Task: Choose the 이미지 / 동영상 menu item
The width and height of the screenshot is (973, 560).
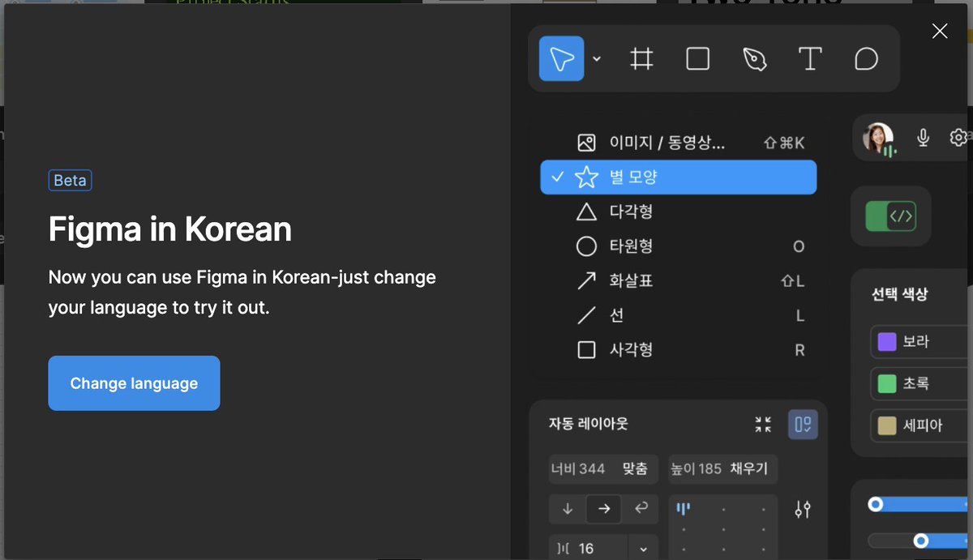Action: [x=679, y=143]
